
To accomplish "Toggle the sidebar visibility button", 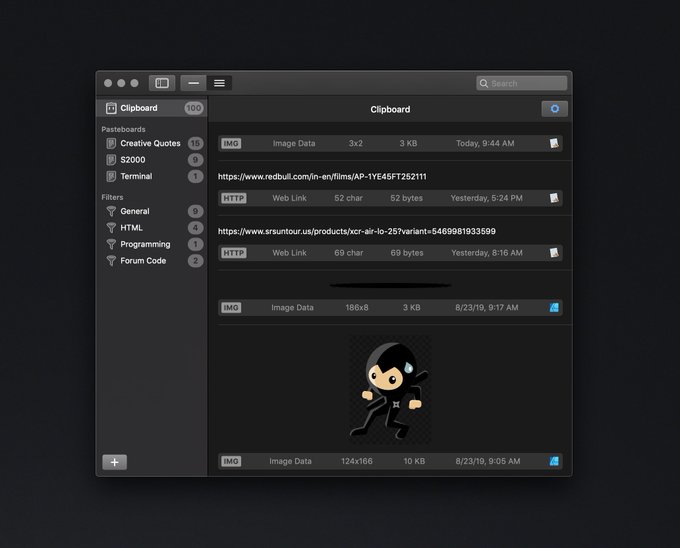I will click(162, 83).
